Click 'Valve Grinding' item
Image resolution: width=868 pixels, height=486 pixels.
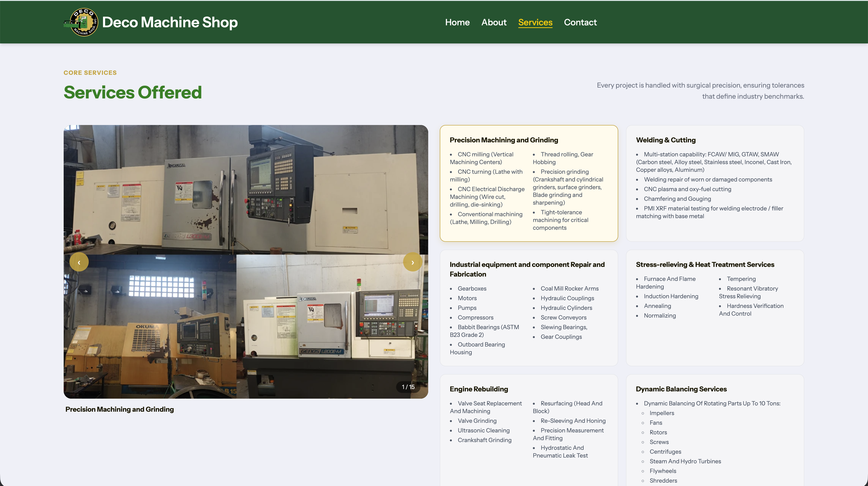[x=477, y=421]
